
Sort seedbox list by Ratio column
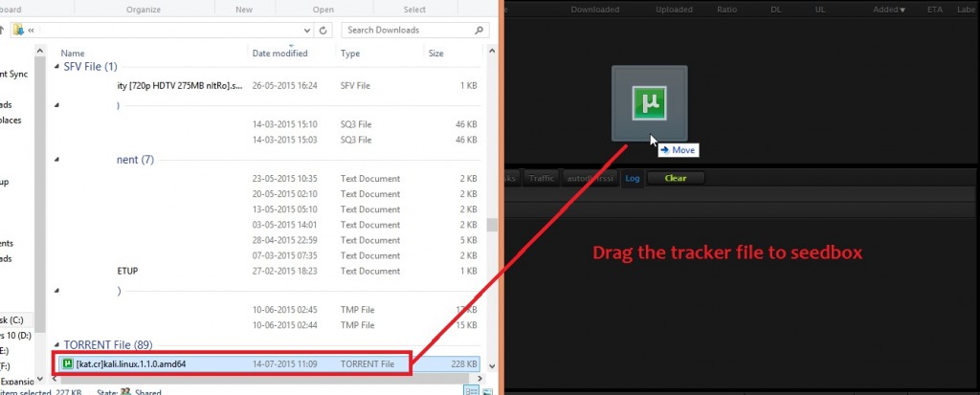click(x=727, y=10)
